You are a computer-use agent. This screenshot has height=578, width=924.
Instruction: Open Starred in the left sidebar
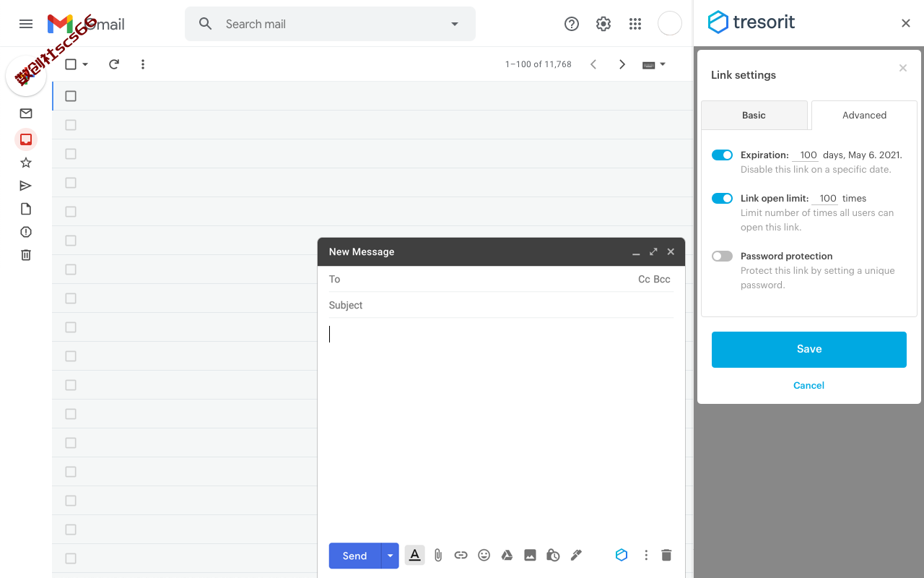(x=26, y=163)
